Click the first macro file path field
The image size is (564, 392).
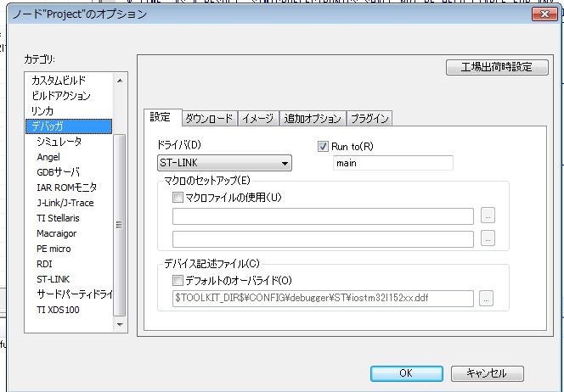pos(323,216)
